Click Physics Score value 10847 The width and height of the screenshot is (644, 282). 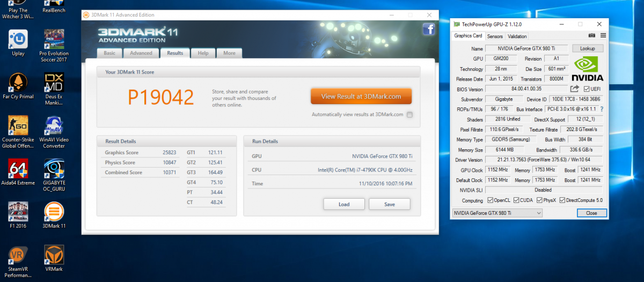(x=170, y=162)
